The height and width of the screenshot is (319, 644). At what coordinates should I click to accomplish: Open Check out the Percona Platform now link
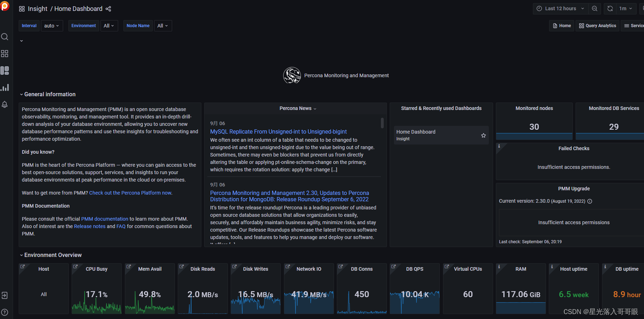pyautogui.click(x=130, y=193)
